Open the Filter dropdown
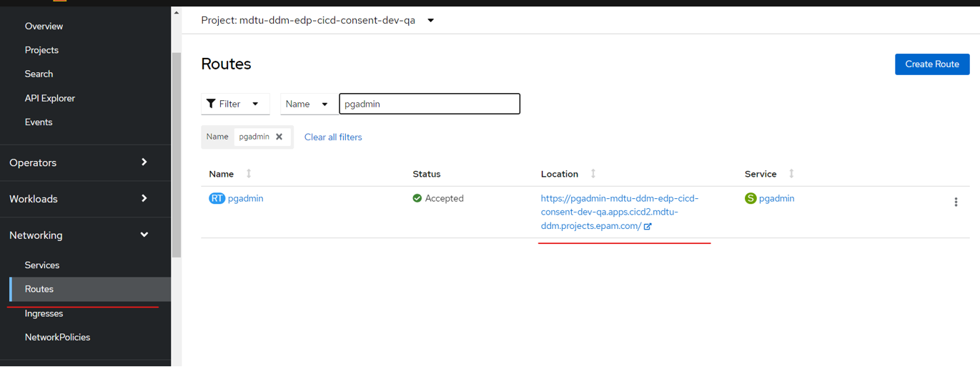 coord(235,104)
